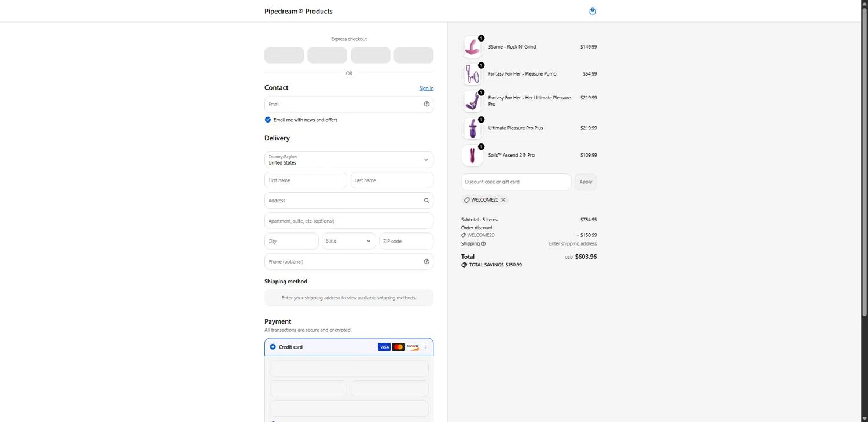Click the Shipping method heading
Screen dimensions: 868x422
tap(286, 282)
